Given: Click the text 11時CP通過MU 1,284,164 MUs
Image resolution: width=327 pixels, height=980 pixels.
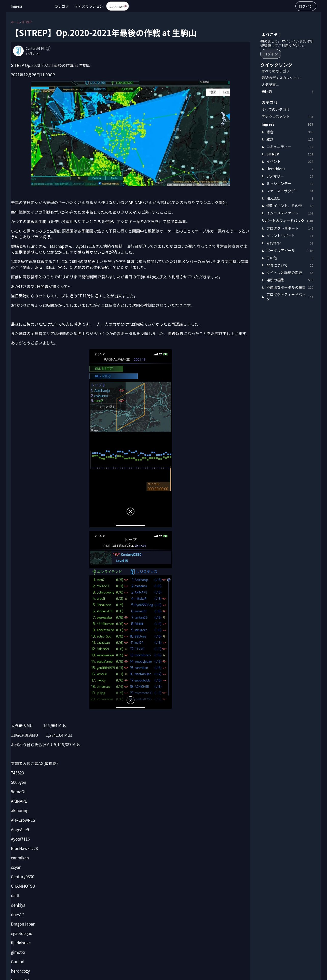Looking at the screenshot, I should click(42, 735).
